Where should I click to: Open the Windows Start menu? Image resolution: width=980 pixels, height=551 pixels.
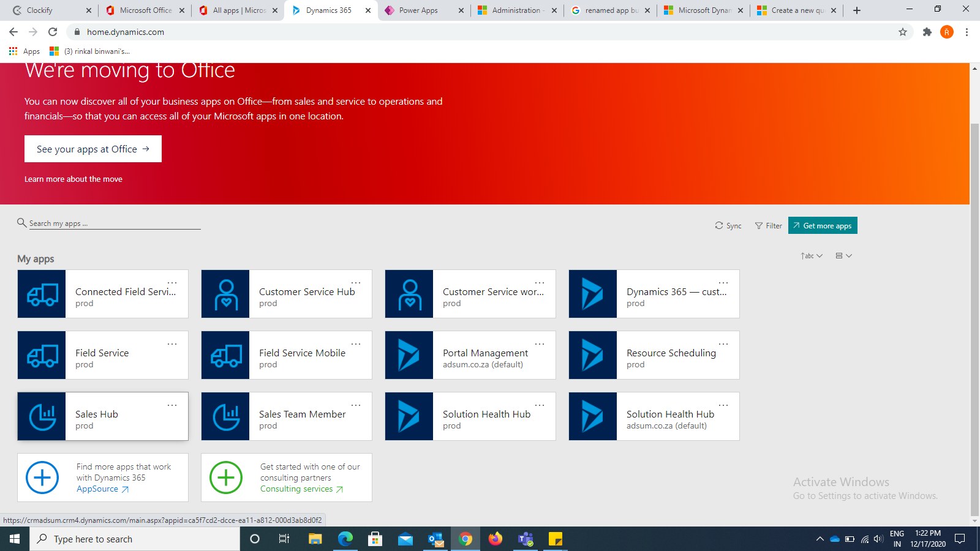15,539
